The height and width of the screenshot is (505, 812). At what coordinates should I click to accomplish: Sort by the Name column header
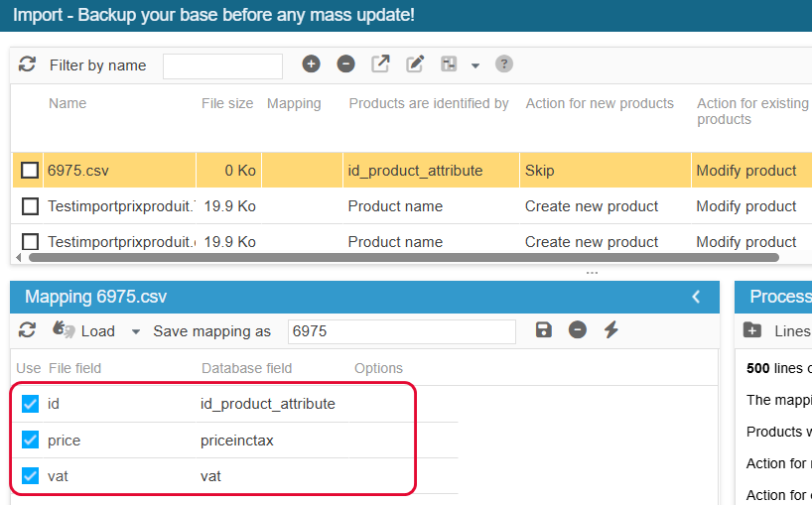pyautogui.click(x=68, y=103)
